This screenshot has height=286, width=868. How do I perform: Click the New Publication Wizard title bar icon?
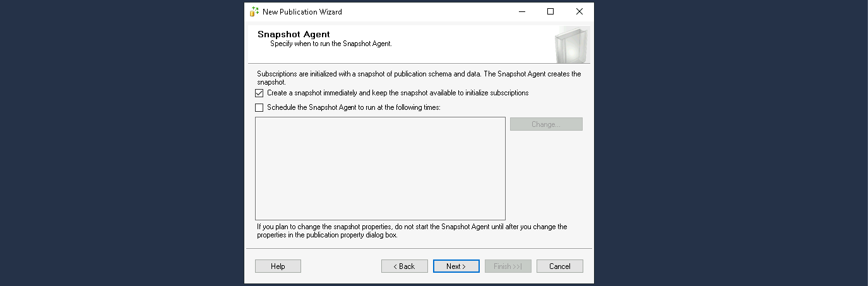(x=254, y=11)
